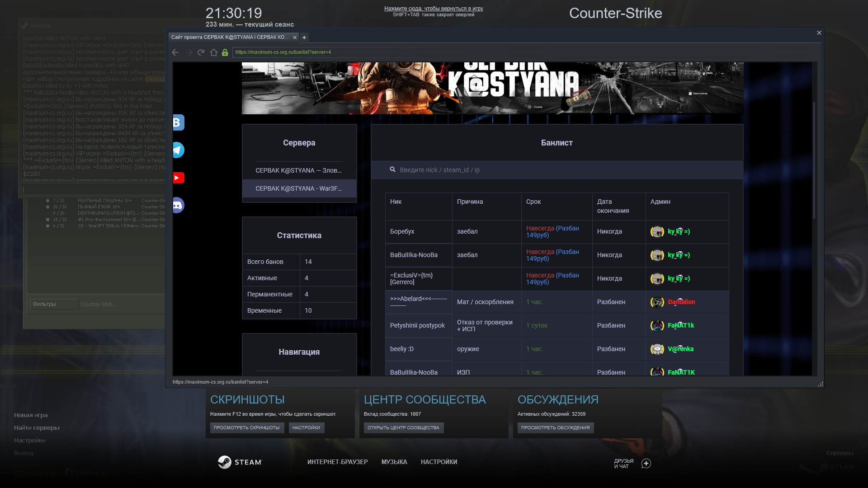This screenshot has height=488, width=868.
Task: Click ПРОСМОТРЕТЬ ОБСУЖДЕНИЯ button
Action: tap(555, 428)
